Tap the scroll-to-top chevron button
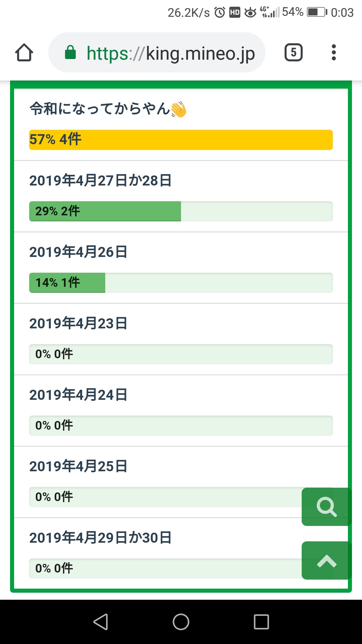Screen dimensions: 362x644 click(326, 560)
